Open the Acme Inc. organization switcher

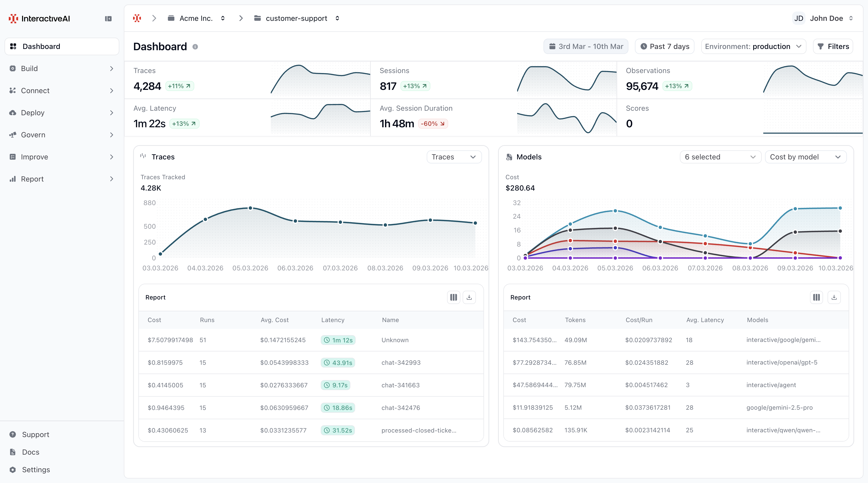tap(197, 18)
